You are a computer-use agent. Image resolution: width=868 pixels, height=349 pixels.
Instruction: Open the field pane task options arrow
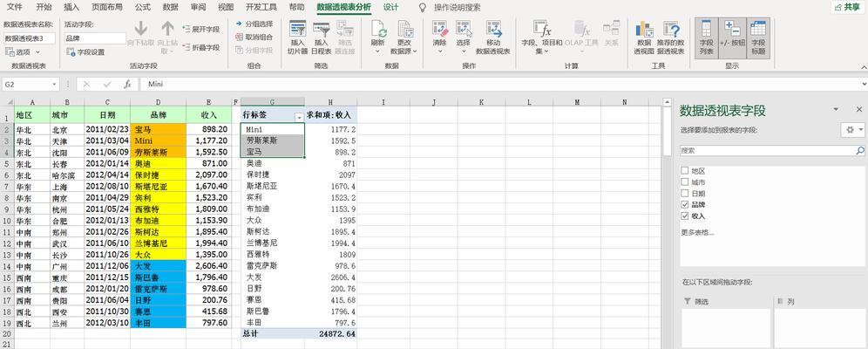[836, 110]
